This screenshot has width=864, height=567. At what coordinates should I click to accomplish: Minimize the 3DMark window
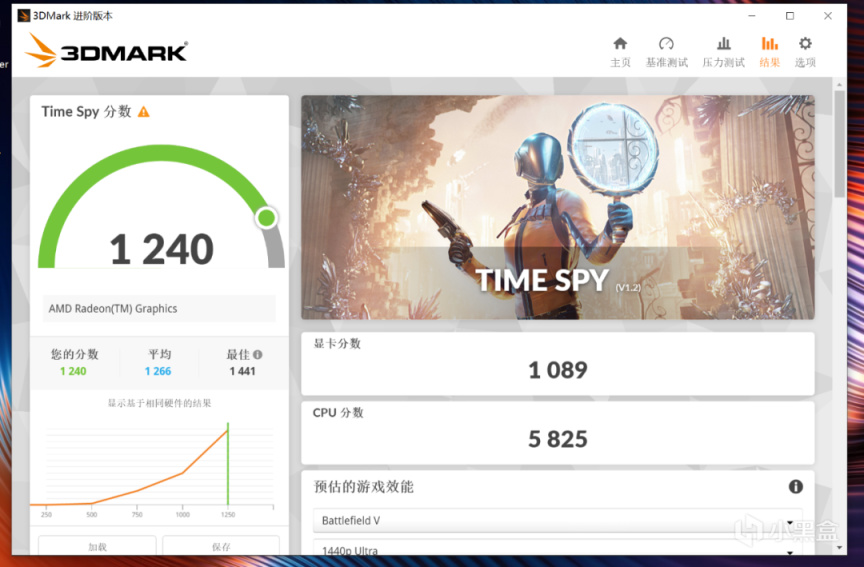(752, 15)
